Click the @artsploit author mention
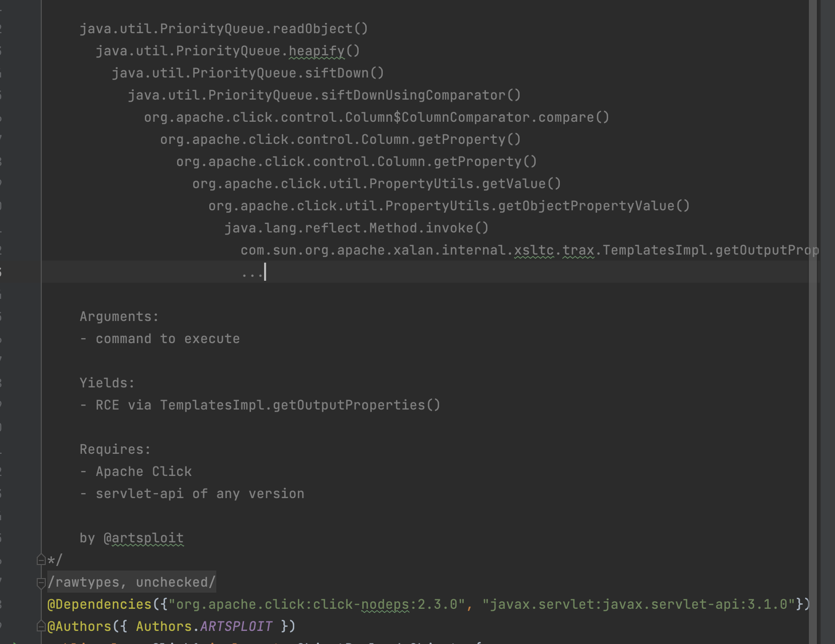 coord(144,538)
